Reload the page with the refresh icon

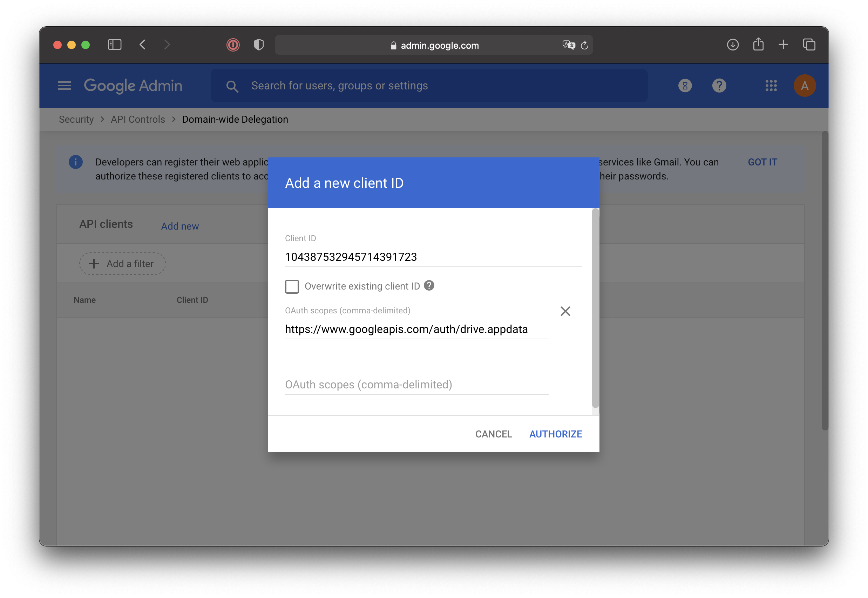(584, 45)
